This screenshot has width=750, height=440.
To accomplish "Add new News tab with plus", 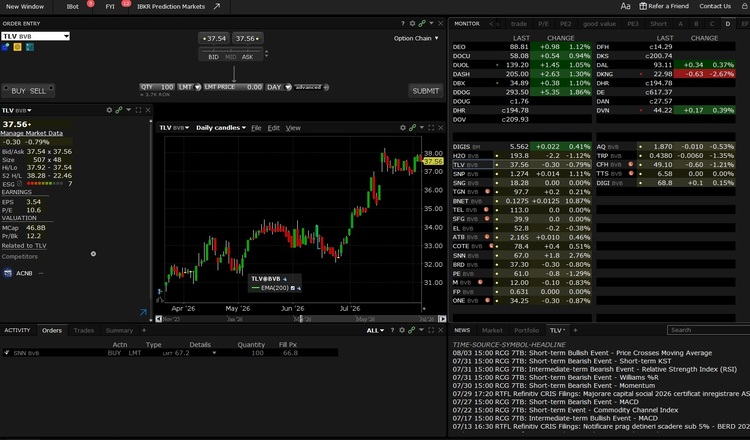I will (575, 330).
